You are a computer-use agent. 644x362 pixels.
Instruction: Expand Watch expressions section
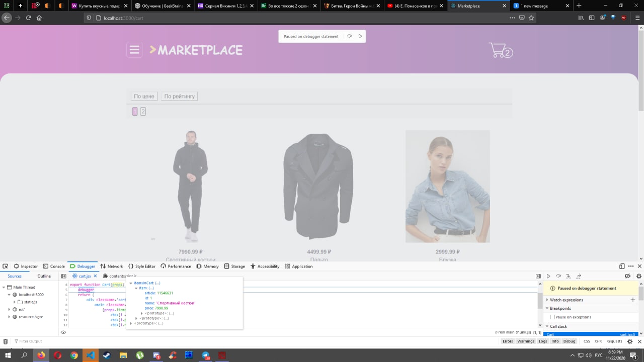tap(547, 300)
